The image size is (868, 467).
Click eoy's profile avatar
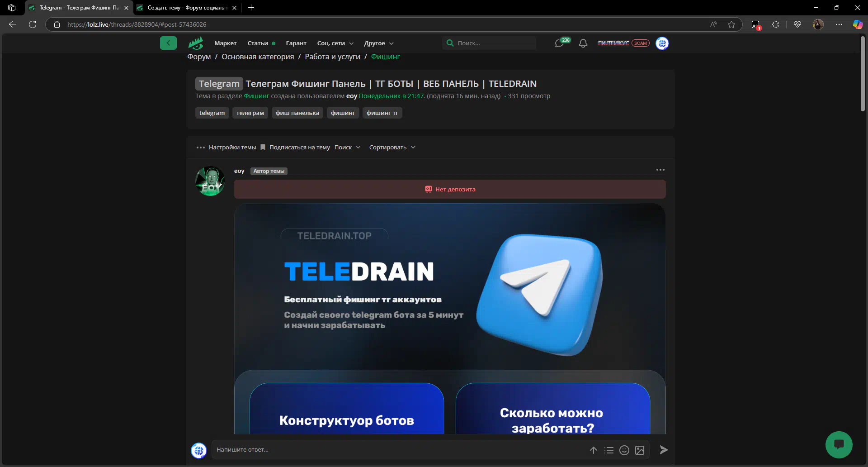tap(210, 181)
